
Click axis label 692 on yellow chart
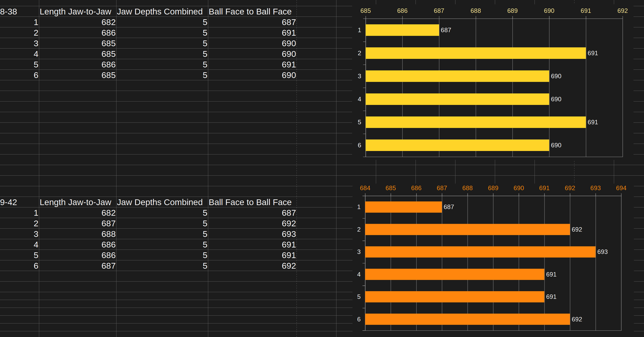[622, 11]
